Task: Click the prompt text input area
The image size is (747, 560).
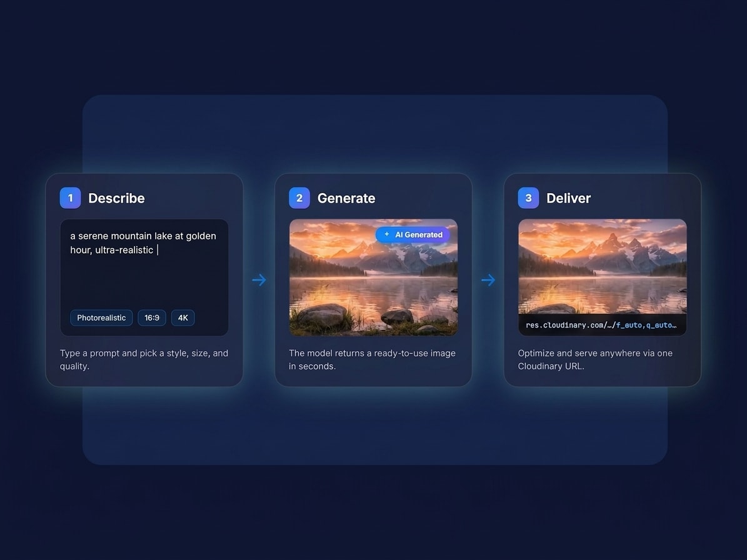Action: coord(144,277)
